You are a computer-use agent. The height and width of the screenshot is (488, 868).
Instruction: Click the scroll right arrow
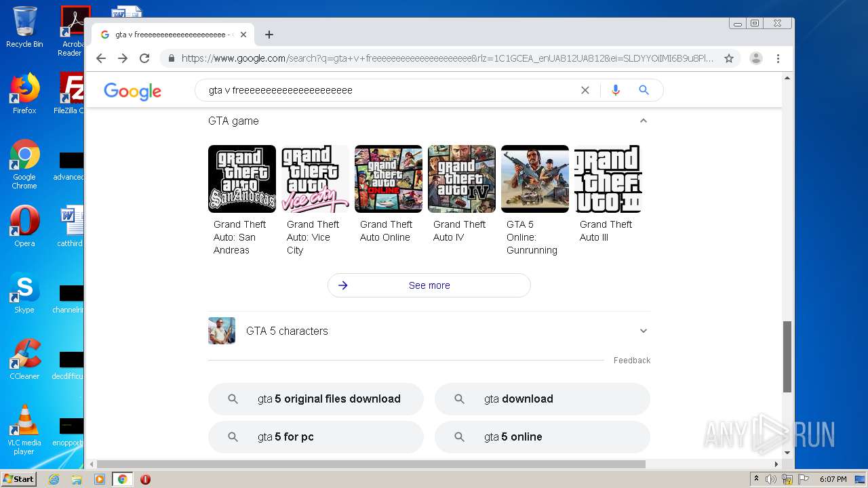coord(776,464)
